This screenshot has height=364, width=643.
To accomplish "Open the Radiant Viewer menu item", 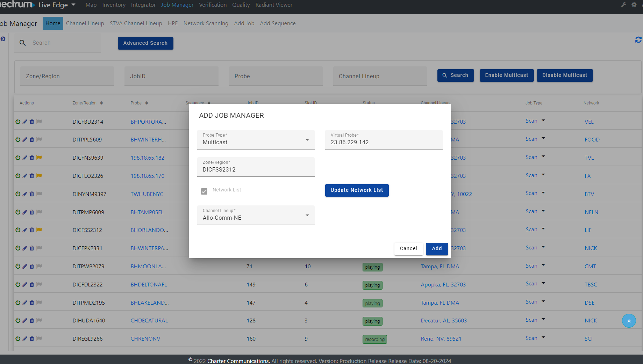I will (x=274, y=5).
